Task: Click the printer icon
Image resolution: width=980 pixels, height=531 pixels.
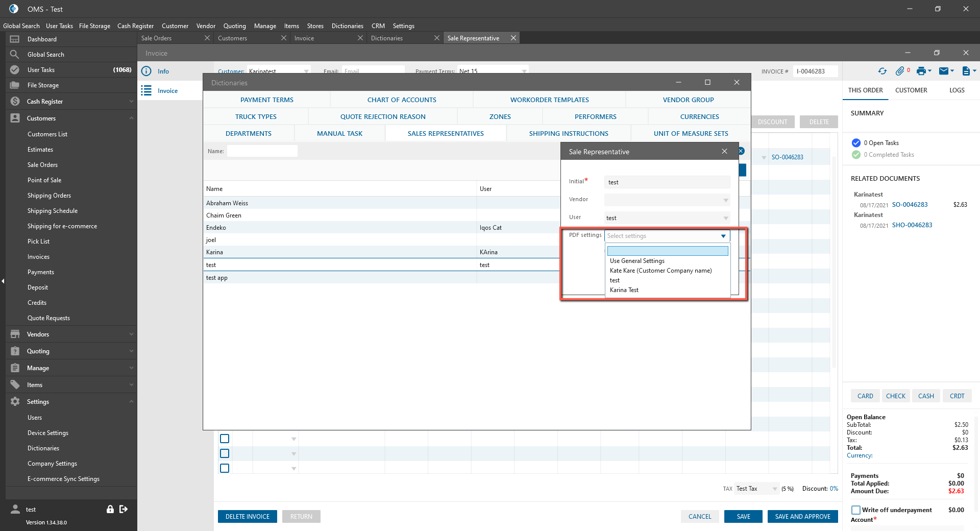Action: pos(921,71)
